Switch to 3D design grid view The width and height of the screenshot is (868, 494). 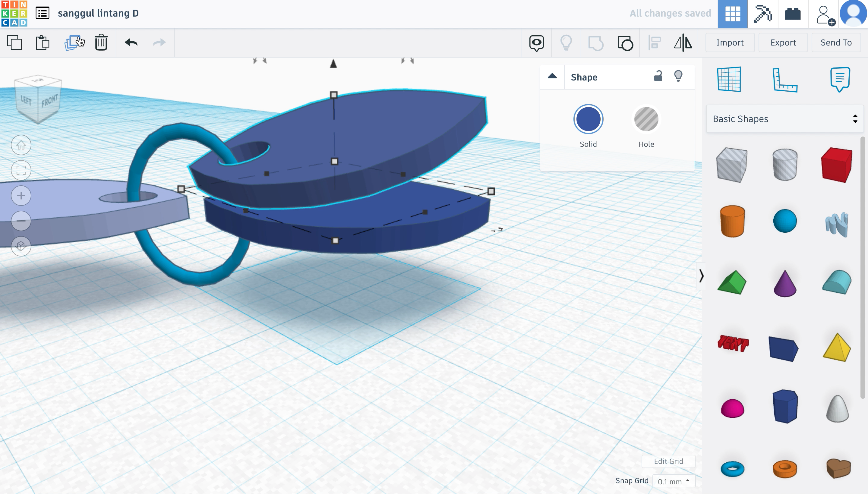coord(733,14)
